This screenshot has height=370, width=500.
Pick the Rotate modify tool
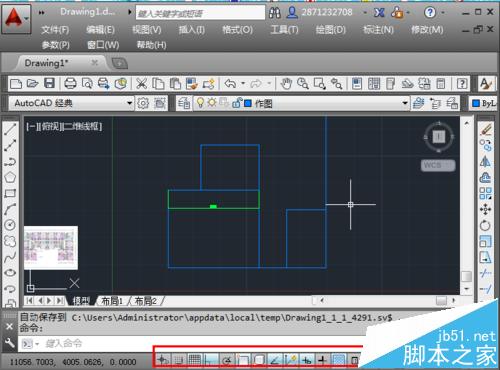486,225
